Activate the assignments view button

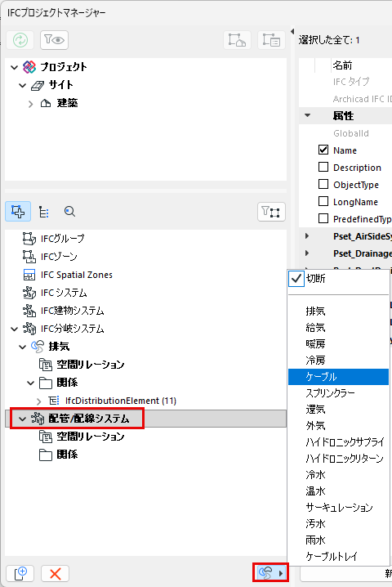18,212
